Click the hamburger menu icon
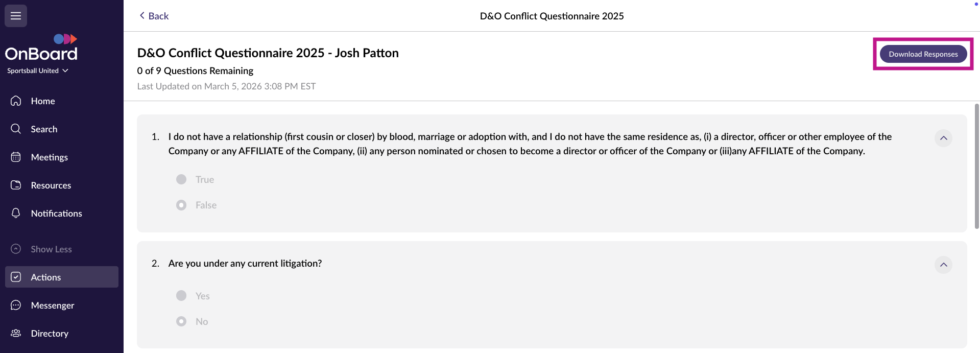This screenshot has height=353, width=980. tap(16, 16)
